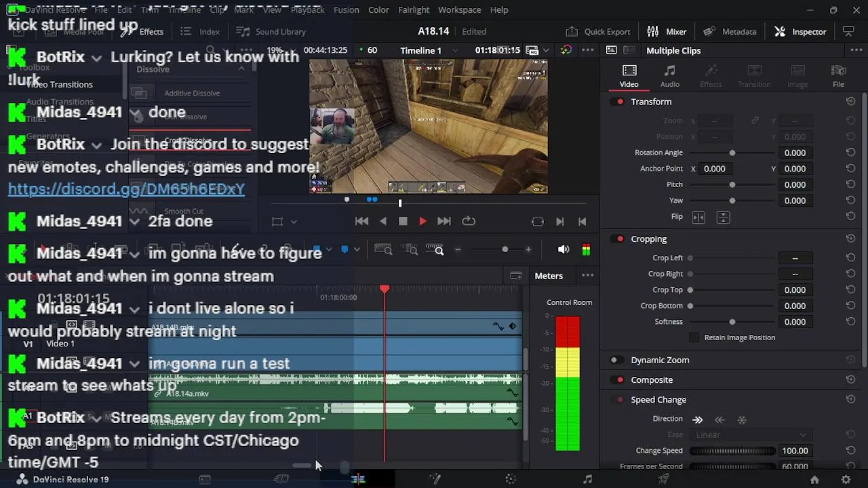The width and height of the screenshot is (868, 488).
Task: Open the Help menu
Action: coord(499,9)
